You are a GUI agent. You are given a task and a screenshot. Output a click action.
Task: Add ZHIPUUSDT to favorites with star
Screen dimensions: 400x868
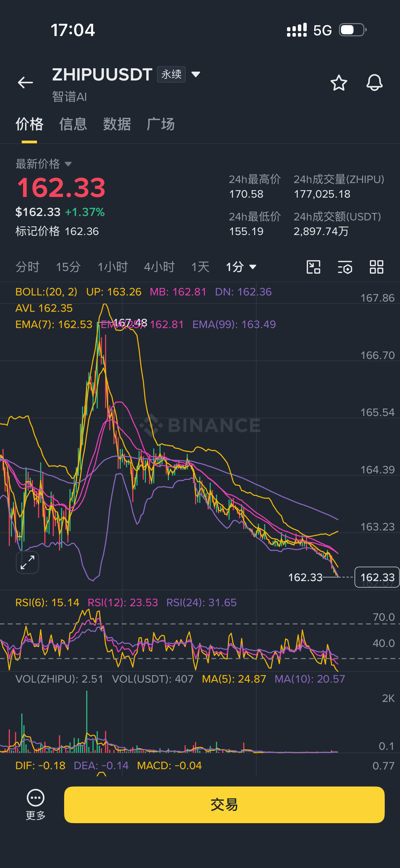coord(339,83)
